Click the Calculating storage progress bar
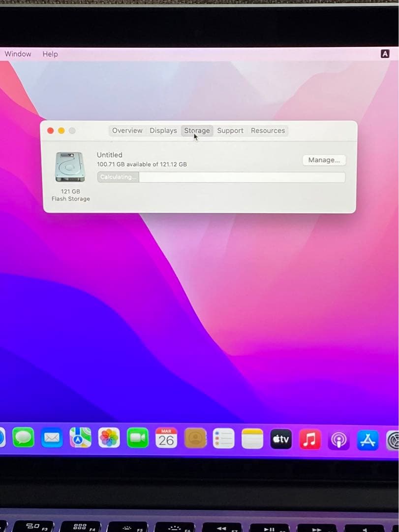399x532 pixels. pyautogui.click(x=220, y=177)
